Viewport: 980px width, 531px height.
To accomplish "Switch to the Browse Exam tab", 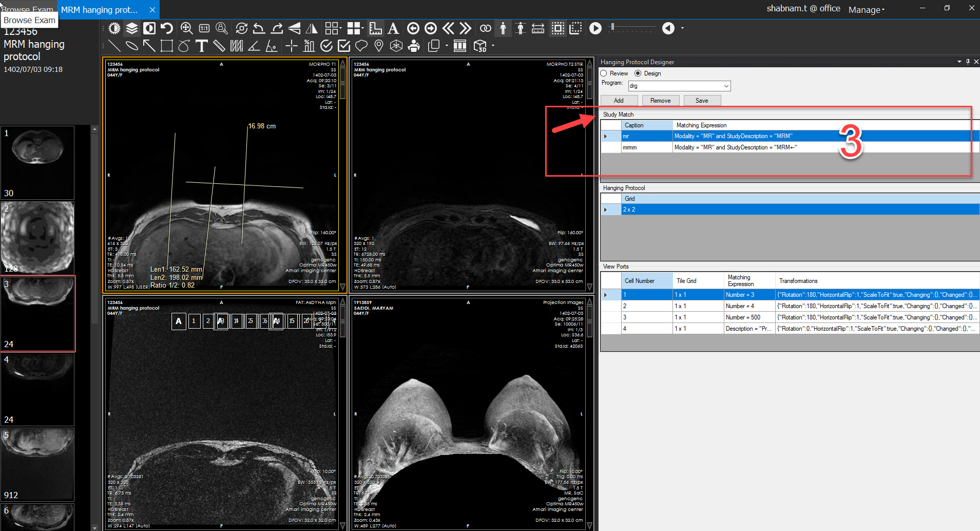I will tap(28, 9).
